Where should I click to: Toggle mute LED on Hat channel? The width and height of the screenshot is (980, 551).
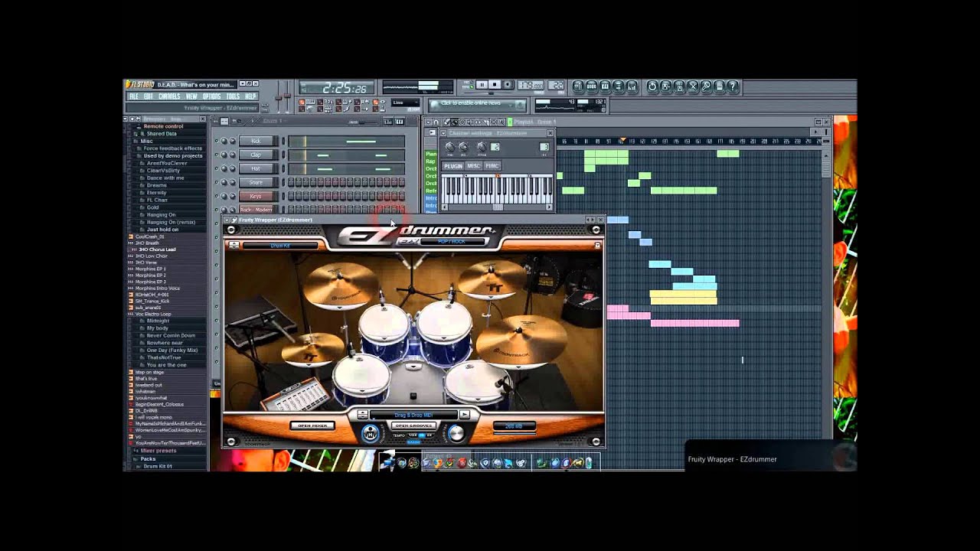point(217,168)
